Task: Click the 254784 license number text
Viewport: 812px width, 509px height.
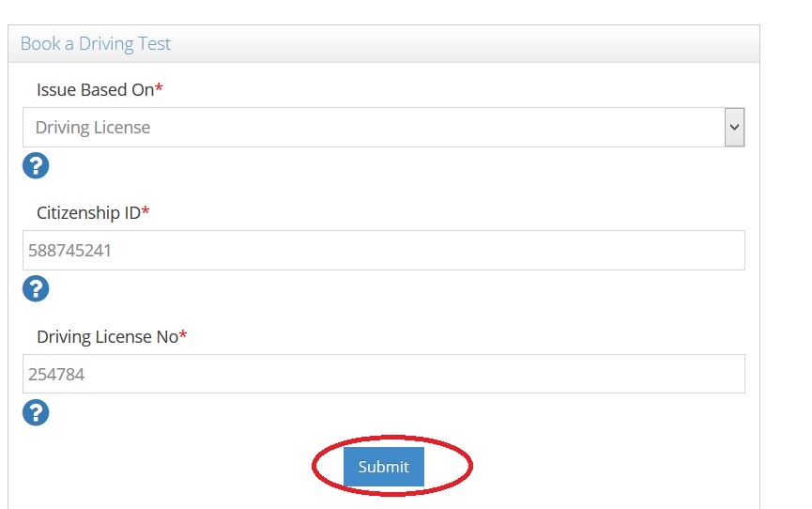Action: click(56, 374)
